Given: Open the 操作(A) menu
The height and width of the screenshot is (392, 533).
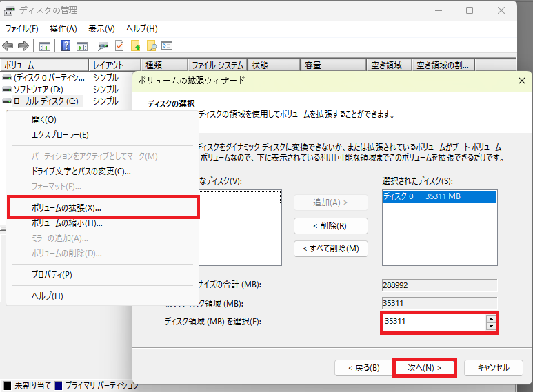Looking at the screenshot, I should point(63,29).
